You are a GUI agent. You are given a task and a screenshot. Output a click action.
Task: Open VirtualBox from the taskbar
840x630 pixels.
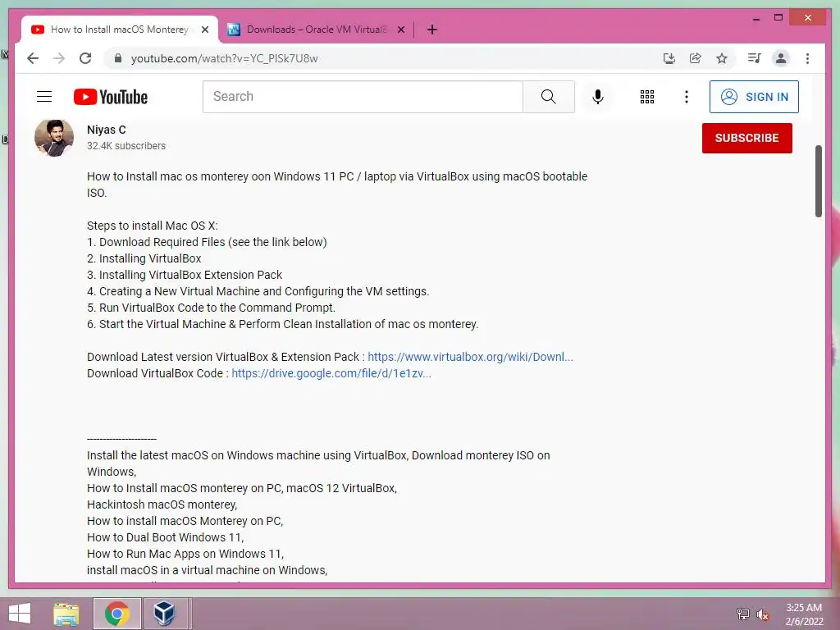[x=164, y=614]
